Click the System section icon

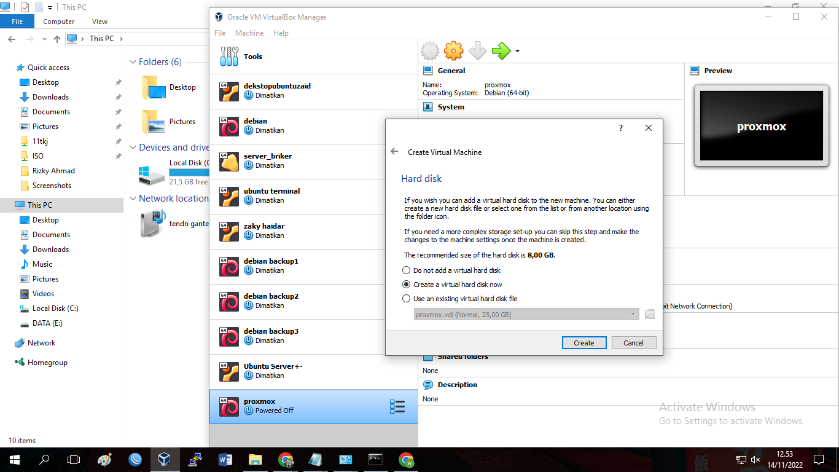[x=428, y=107]
